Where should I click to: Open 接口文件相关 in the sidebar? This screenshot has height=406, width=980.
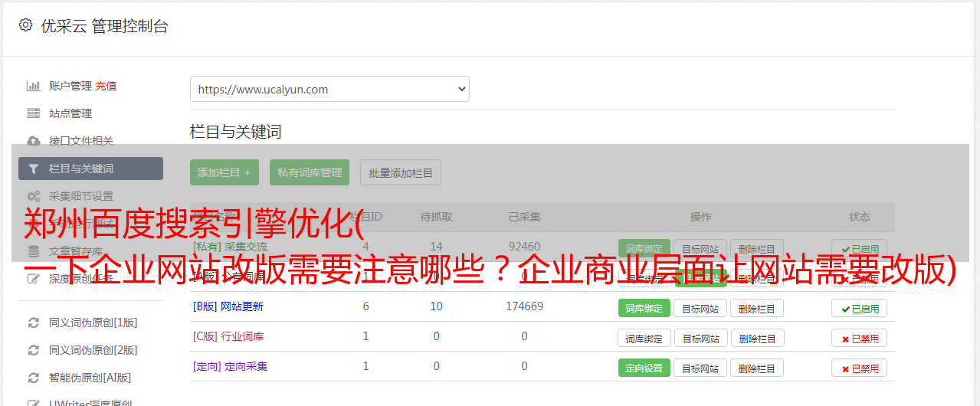tap(81, 141)
